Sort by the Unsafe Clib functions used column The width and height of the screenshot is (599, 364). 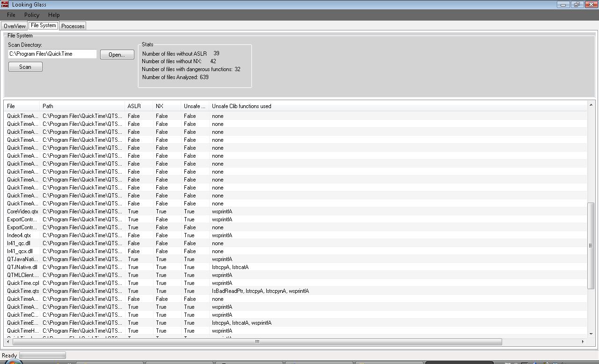click(241, 106)
